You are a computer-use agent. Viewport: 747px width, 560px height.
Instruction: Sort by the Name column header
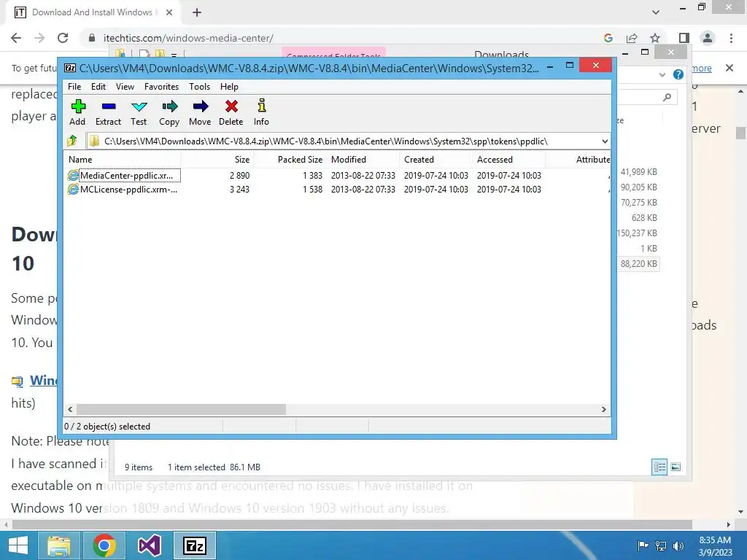[123, 160]
